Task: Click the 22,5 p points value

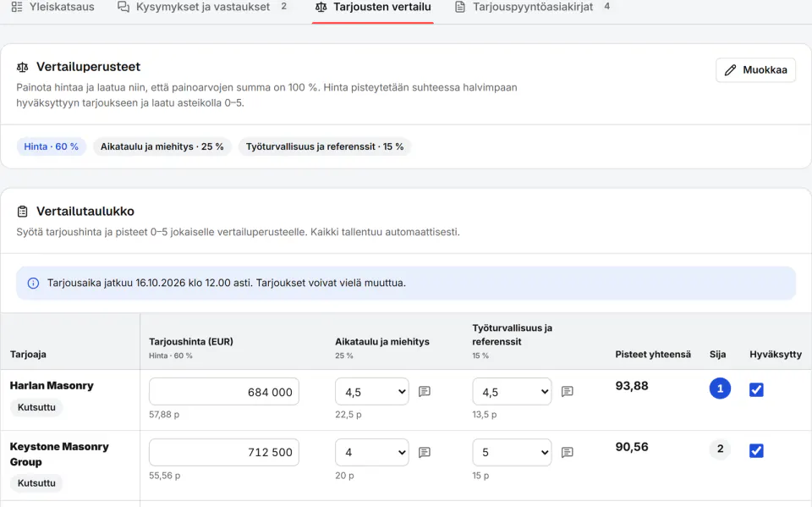Action: pos(348,415)
